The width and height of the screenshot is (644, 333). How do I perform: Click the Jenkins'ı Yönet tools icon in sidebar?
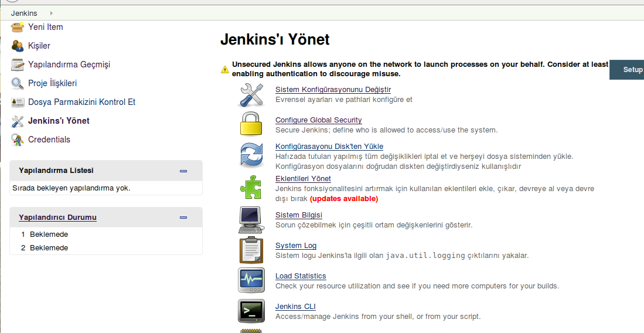pyautogui.click(x=18, y=121)
